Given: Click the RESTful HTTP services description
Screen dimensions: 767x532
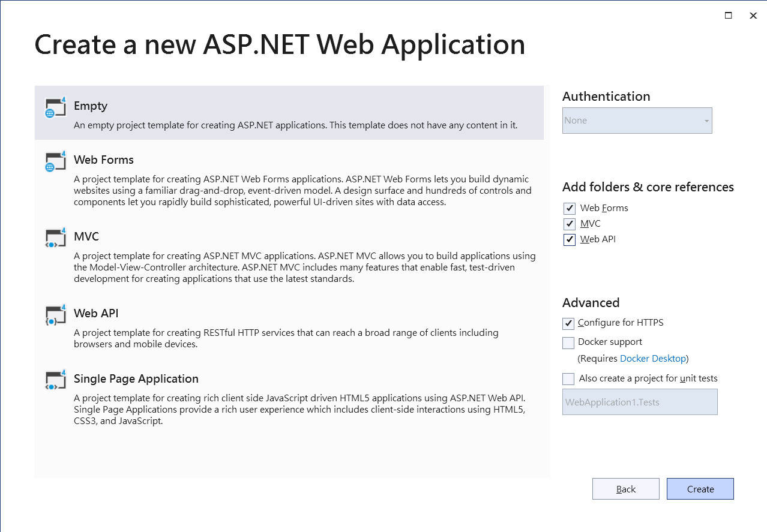Looking at the screenshot, I should pyautogui.click(x=286, y=338).
